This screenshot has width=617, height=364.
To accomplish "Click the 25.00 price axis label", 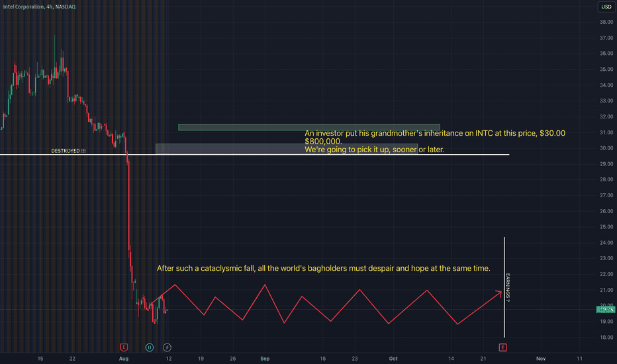I will tap(606, 226).
